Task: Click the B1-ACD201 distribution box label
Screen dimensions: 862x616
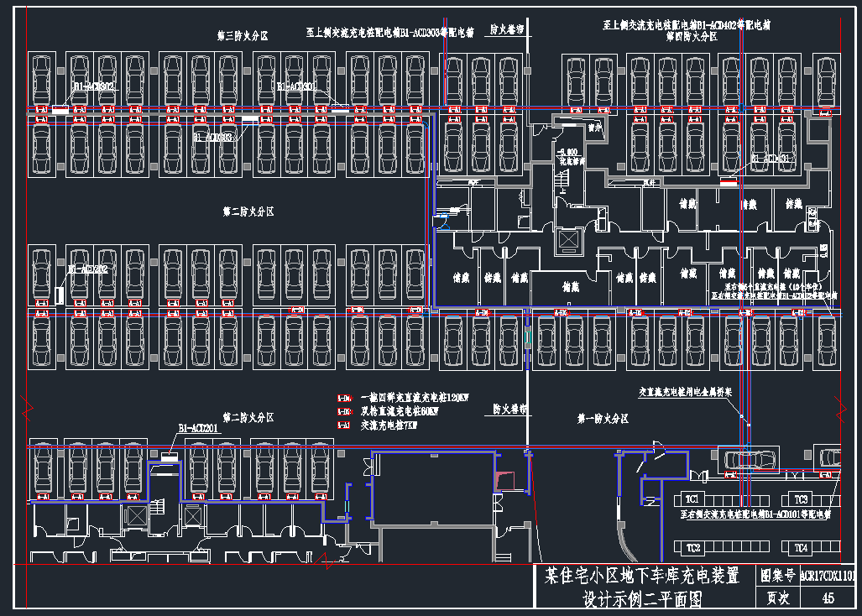Action: click(198, 428)
